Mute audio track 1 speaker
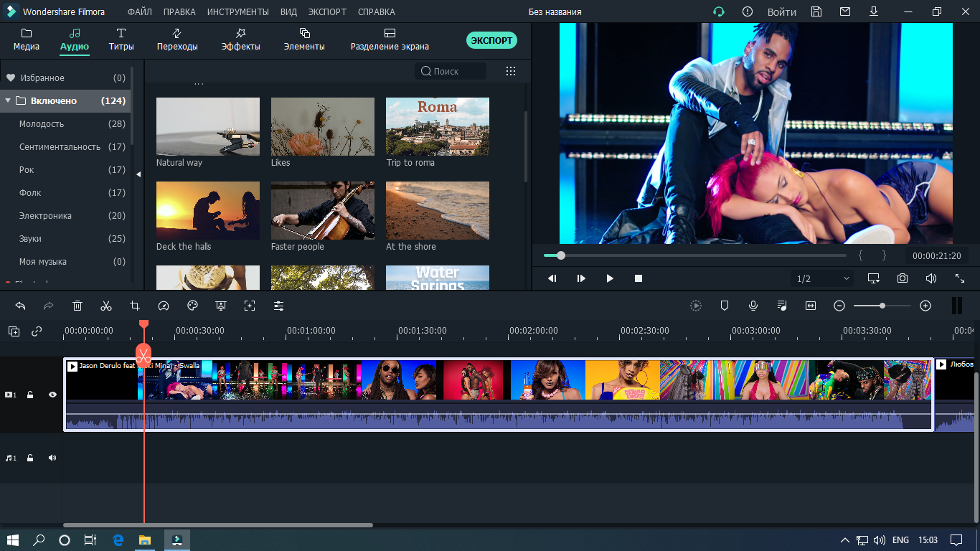The width and height of the screenshot is (980, 551). 52,458
